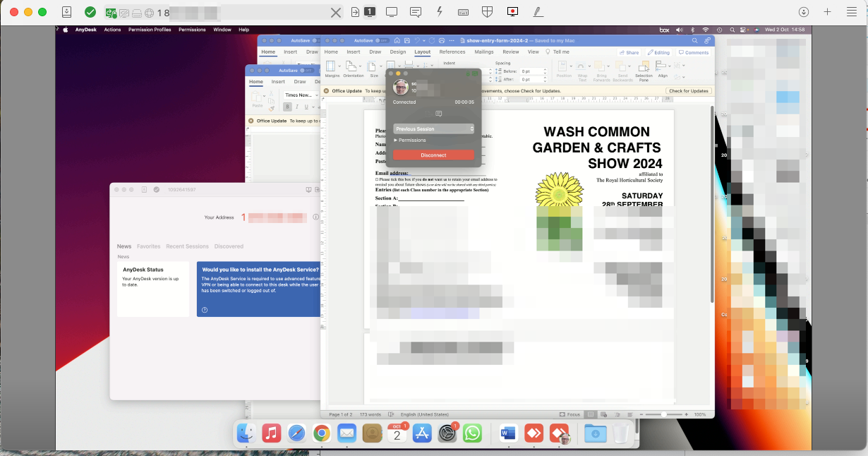This screenshot has height=456, width=868.
Task: Switch to the References tab in Word
Action: click(x=452, y=52)
